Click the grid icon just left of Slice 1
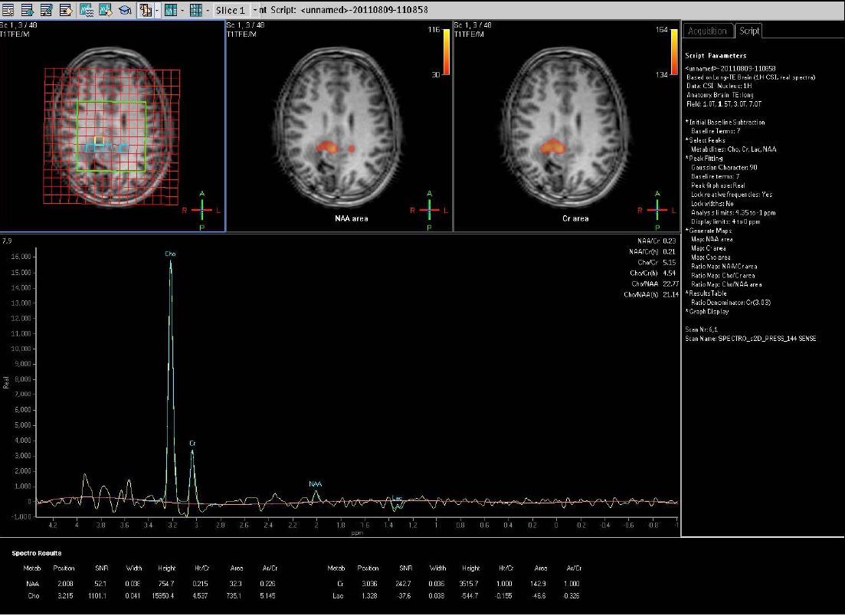Image resolution: width=845 pixels, height=616 pixels. pyautogui.click(x=196, y=10)
